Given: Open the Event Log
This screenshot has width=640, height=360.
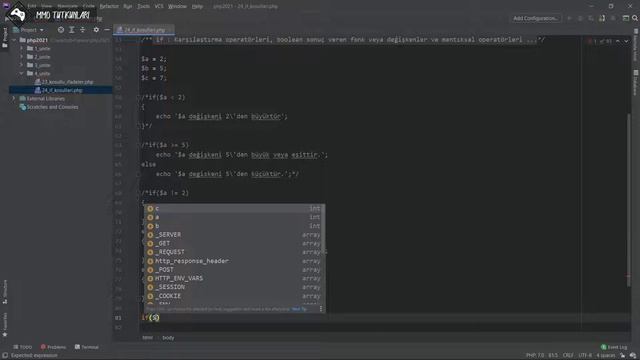Looking at the screenshot, I should 614,347.
